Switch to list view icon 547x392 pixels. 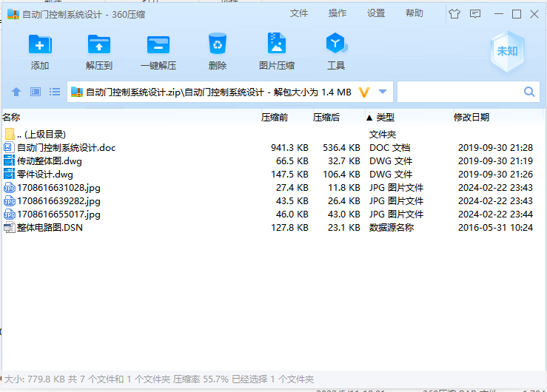[x=55, y=92]
